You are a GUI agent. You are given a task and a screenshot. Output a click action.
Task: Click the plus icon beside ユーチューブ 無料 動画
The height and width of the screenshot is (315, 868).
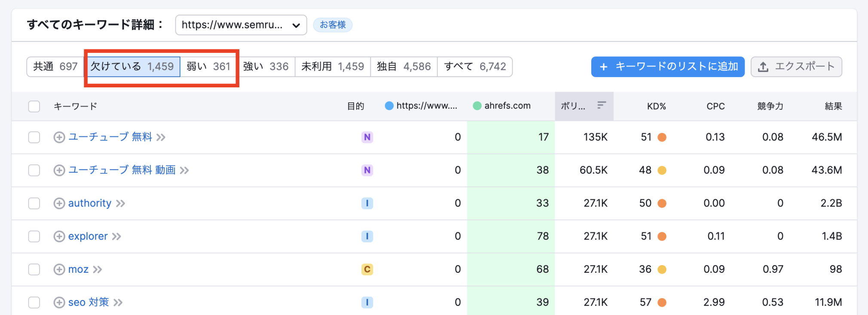coord(59,170)
